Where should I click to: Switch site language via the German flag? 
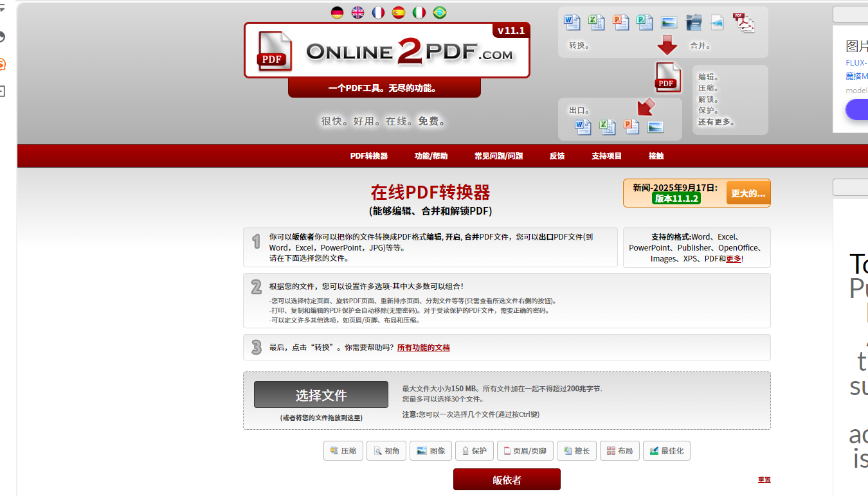(337, 13)
